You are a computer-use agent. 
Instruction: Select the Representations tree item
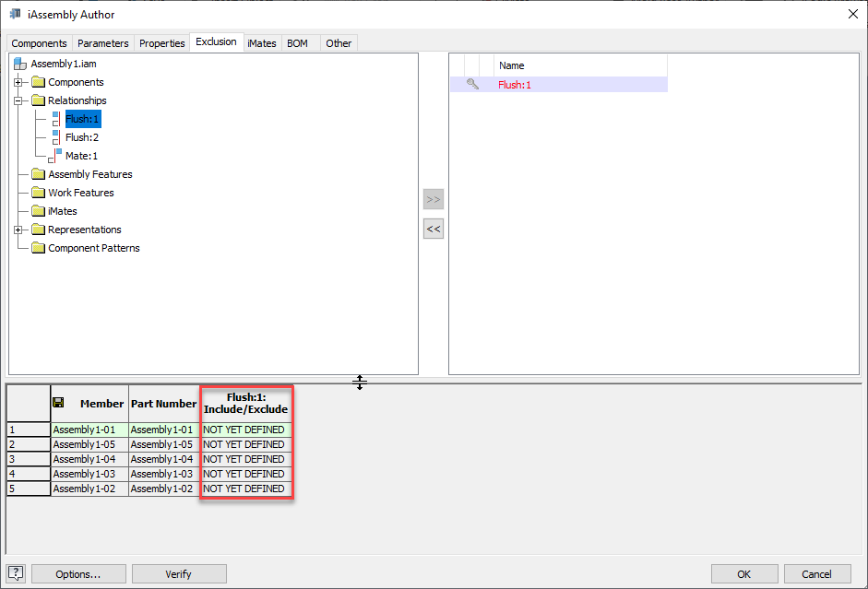[x=84, y=230]
